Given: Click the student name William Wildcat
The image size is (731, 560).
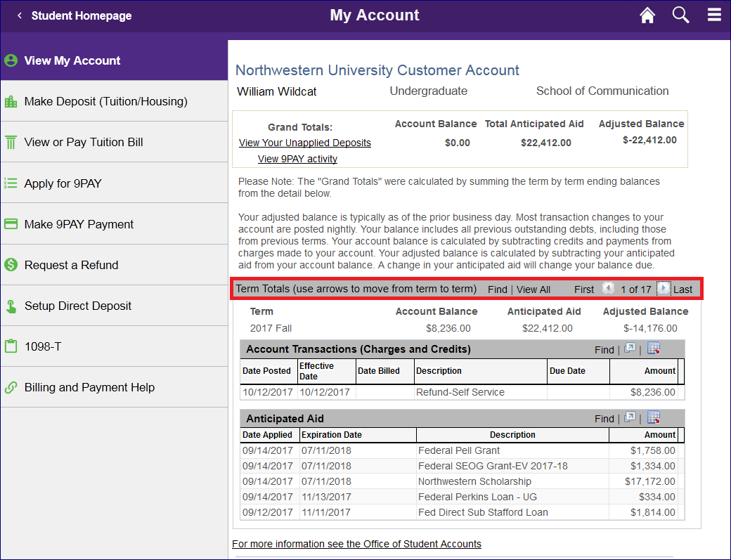Looking at the screenshot, I should pyautogui.click(x=277, y=92).
